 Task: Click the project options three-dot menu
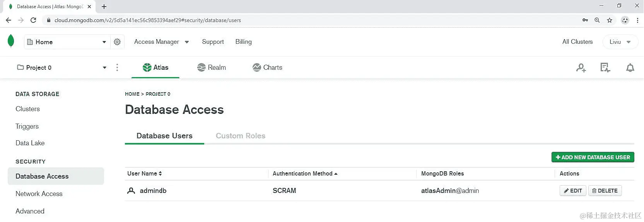click(x=117, y=68)
